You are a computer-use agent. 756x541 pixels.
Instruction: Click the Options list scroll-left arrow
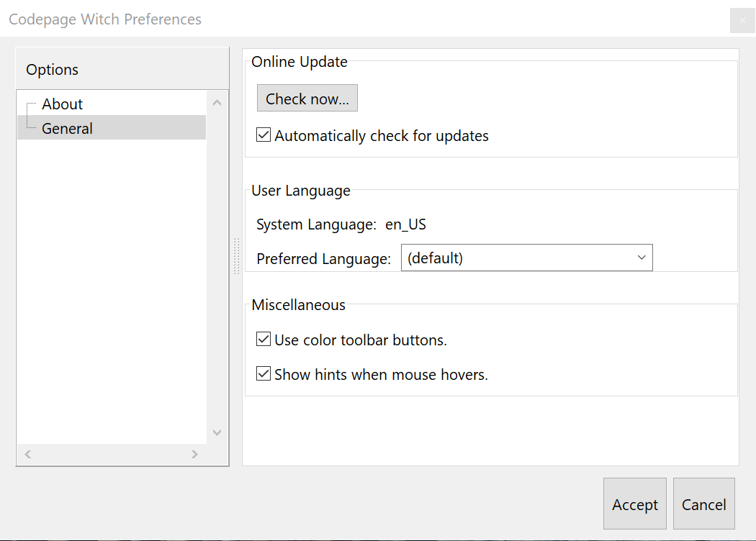pyautogui.click(x=28, y=455)
